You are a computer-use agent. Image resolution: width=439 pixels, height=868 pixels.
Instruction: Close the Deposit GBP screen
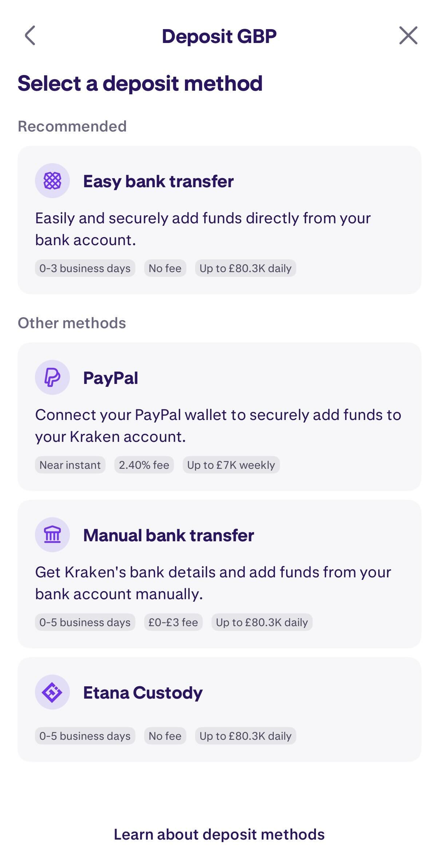click(x=408, y=35)
